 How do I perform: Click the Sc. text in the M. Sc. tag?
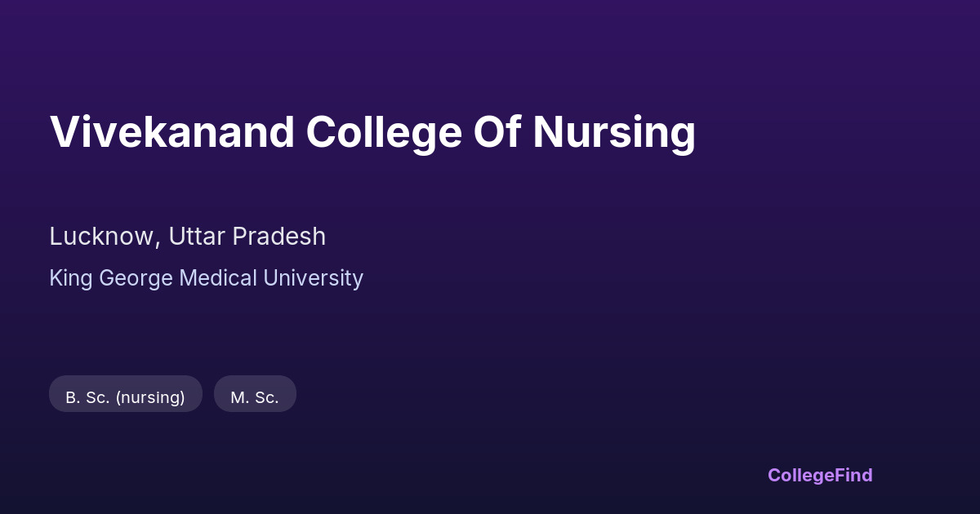pos(266,397)
